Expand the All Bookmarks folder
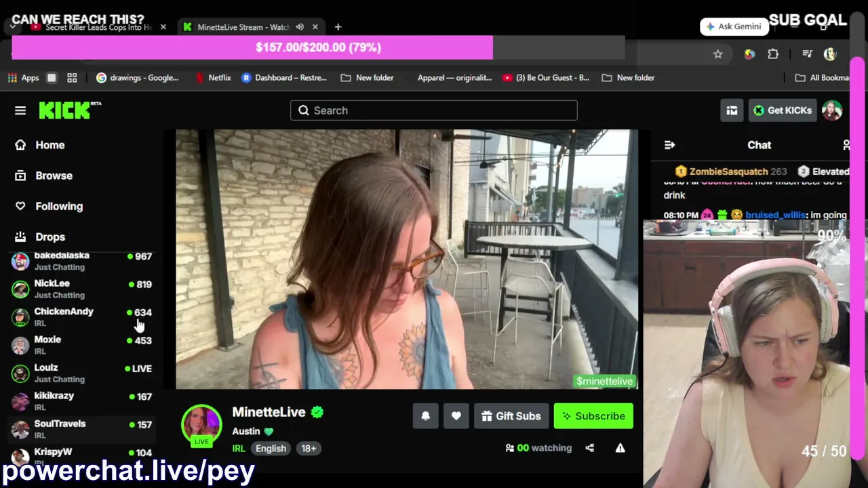The image size is (868, 488). [824, 78]
